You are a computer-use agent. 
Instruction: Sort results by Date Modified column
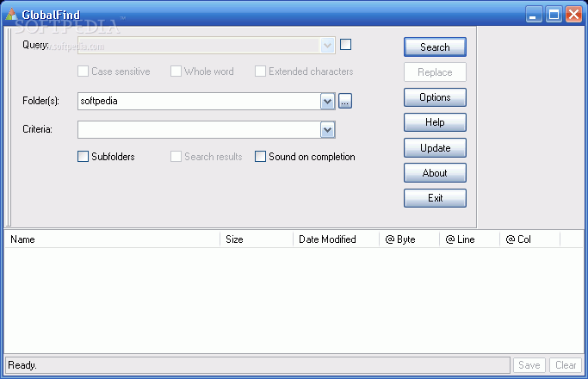337,239
